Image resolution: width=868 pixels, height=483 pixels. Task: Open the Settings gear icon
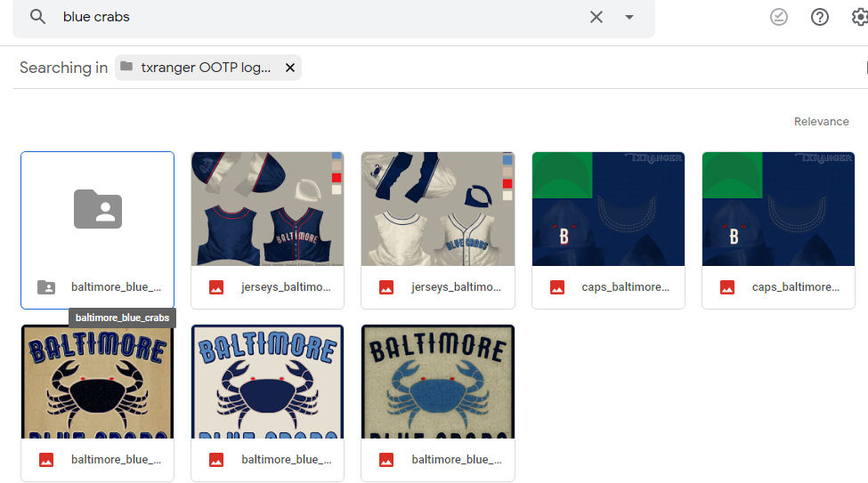pos(859,17)
